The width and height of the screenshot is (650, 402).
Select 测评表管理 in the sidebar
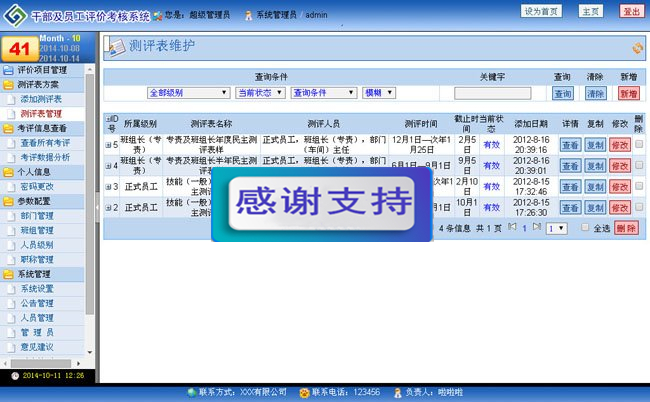[x=41, y=114]
